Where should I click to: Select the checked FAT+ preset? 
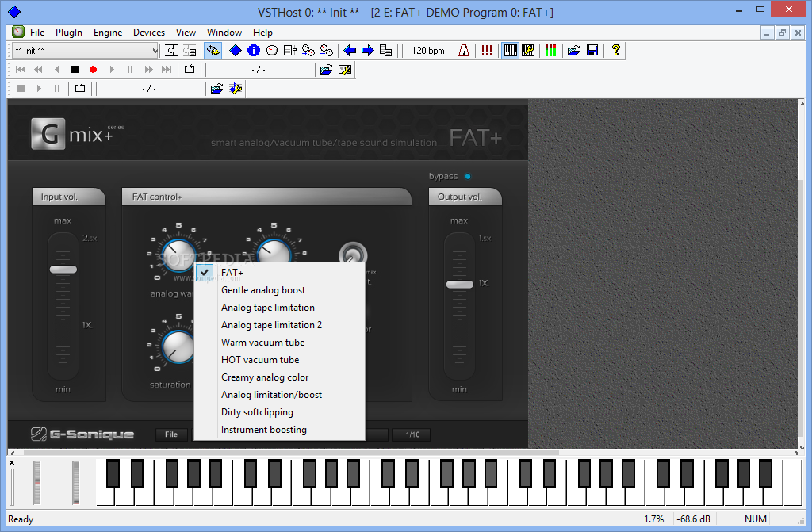[x=280, y=273]
